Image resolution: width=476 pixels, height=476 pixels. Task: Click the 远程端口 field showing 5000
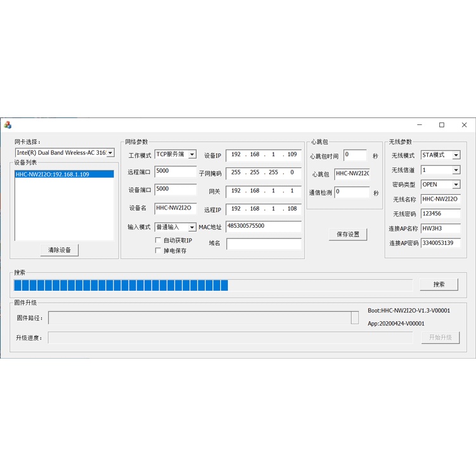[175, 171]
